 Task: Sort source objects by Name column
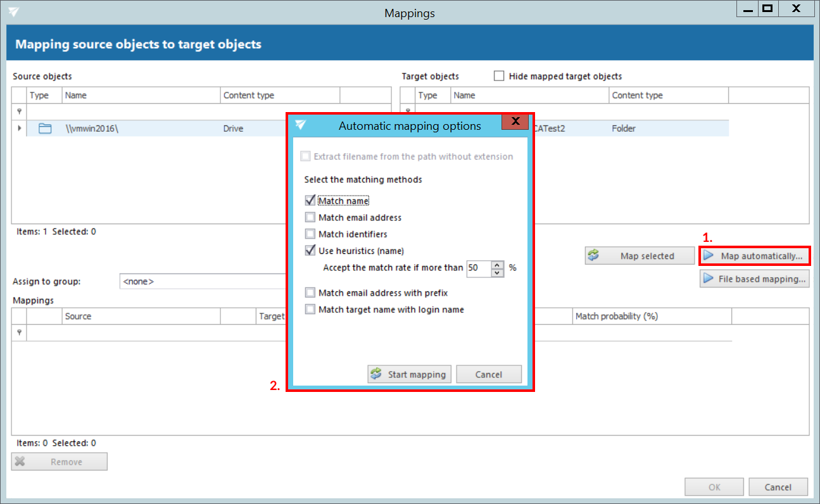coord(141,96)
